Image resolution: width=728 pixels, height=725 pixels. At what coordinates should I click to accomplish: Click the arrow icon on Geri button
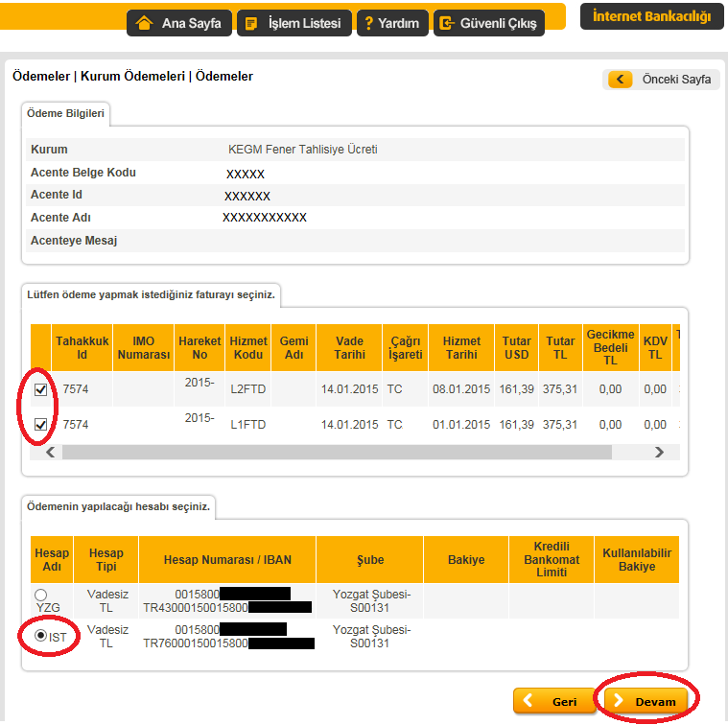point(529,702)
